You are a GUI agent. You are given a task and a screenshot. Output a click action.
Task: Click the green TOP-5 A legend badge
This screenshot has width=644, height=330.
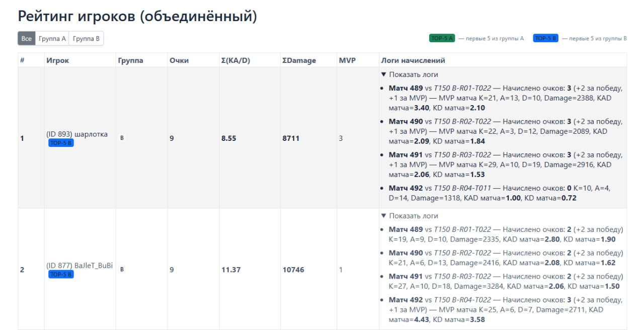coord(442,38)
